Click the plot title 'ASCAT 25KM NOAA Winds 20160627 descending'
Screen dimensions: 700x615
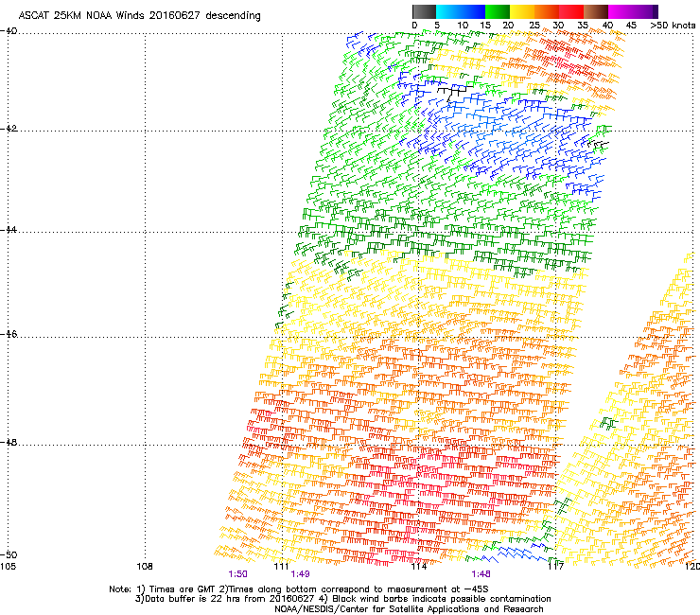click(x=139, y=16)
